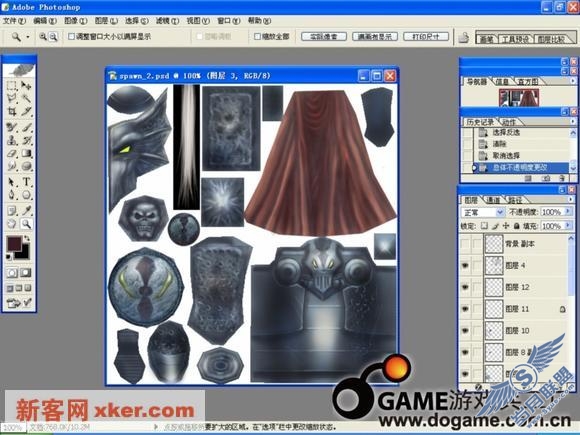Open the 文件 menu
This screenshot has height=435, width=580.
(14, 21)
